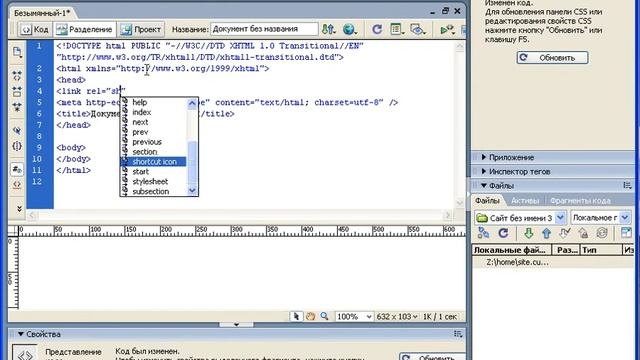This screenshot has width=640, height=360.
Task: Collapse the Файлы panel group
Action: (x=484, y=185)
